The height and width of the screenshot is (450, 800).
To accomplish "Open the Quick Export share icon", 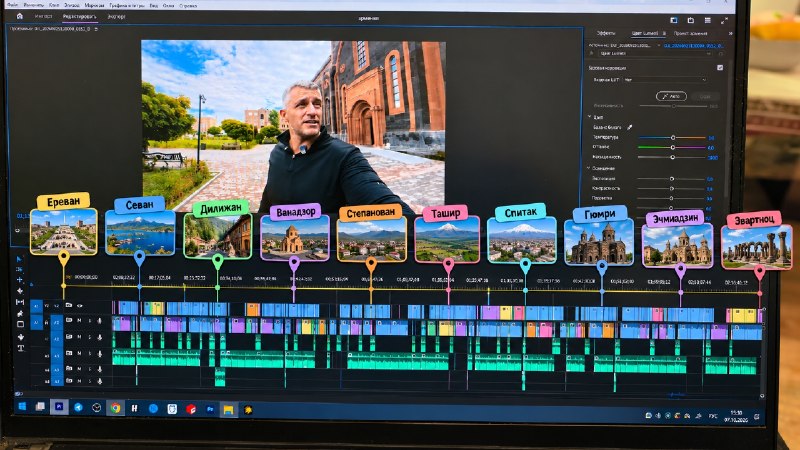I will click(690, 20).
